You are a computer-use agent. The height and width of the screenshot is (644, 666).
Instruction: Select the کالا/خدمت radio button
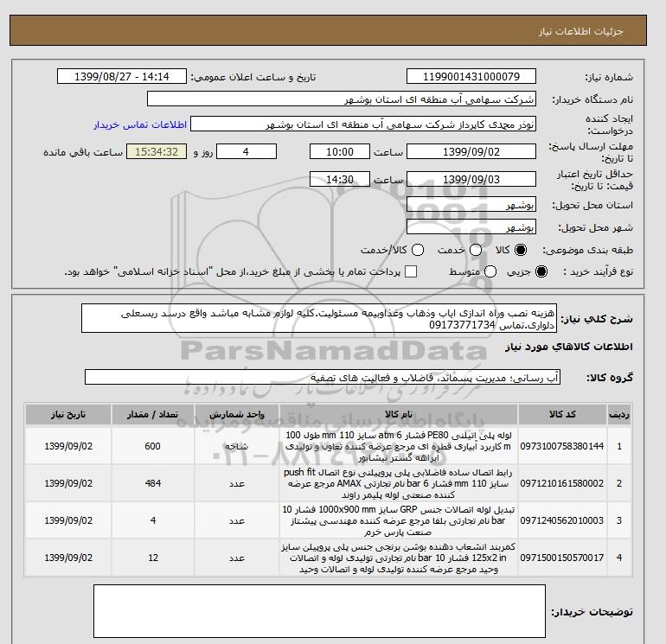click(x=418, y=250)
